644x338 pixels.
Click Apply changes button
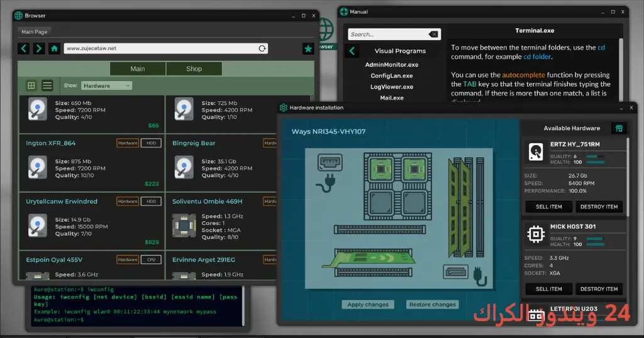(368, 304)
